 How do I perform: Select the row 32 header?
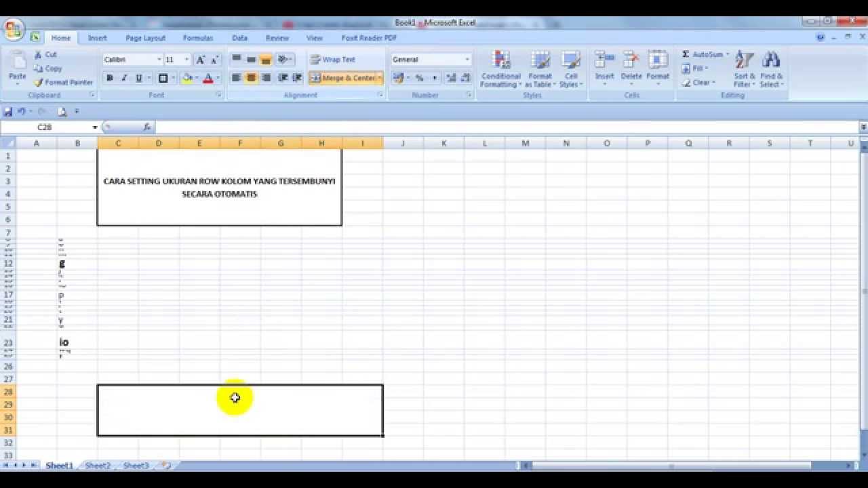(8, 443)
